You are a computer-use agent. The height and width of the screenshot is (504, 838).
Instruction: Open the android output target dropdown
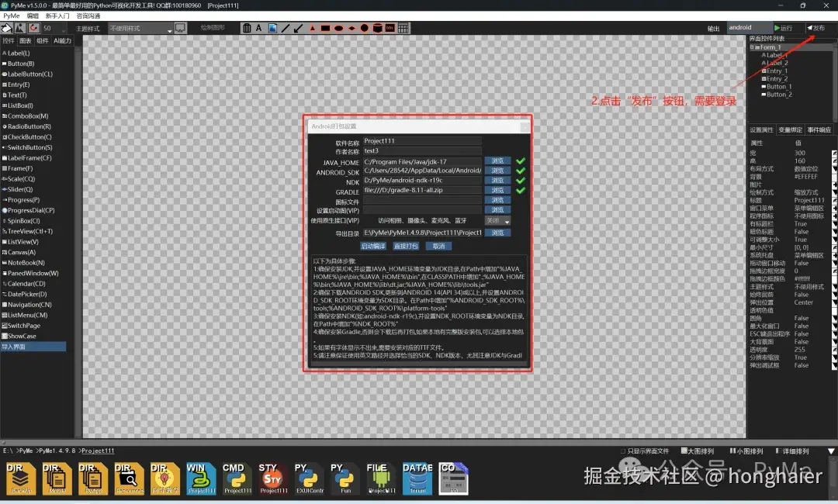coord(749,28)
